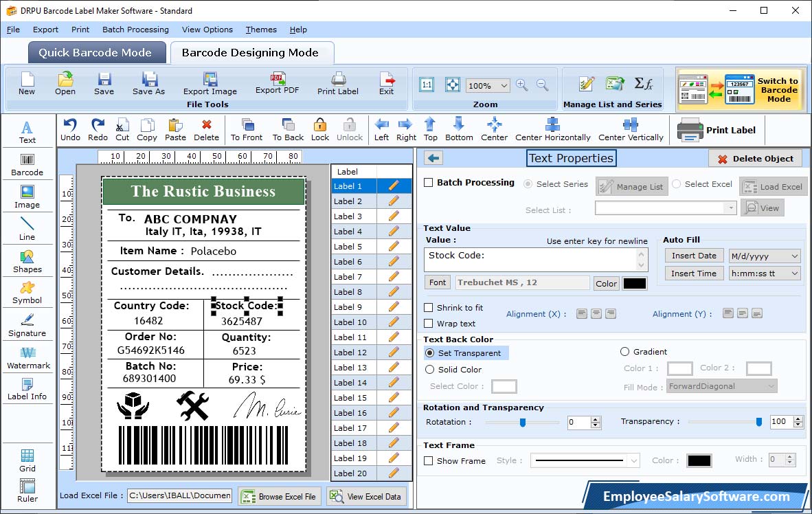Open the Export menu

coord(45,30)
